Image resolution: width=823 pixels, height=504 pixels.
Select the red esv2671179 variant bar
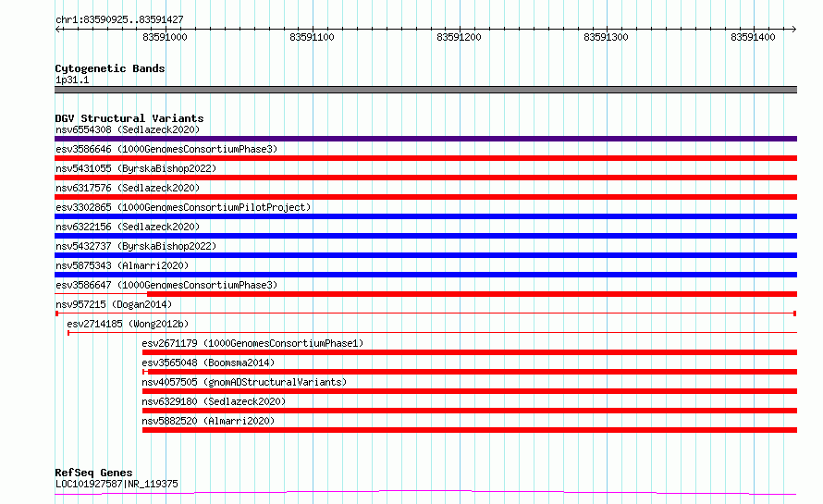click(470, 352)
